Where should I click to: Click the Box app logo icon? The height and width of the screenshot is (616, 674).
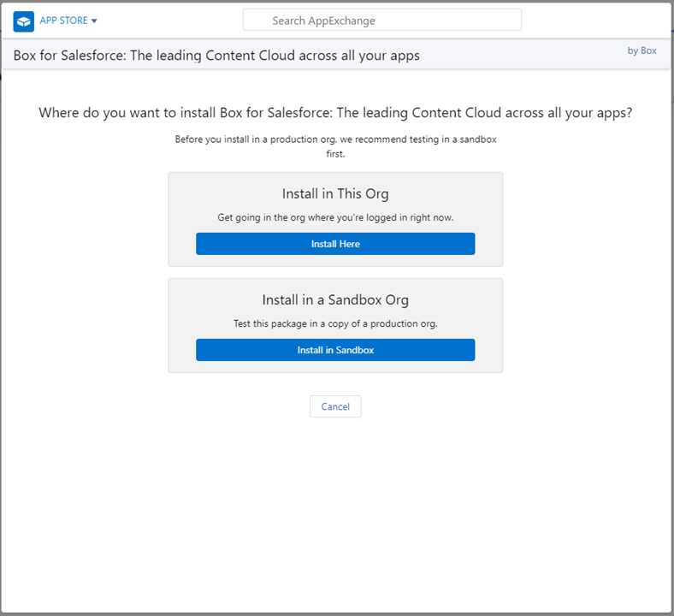pyautogui.click(x=23, y=21)
